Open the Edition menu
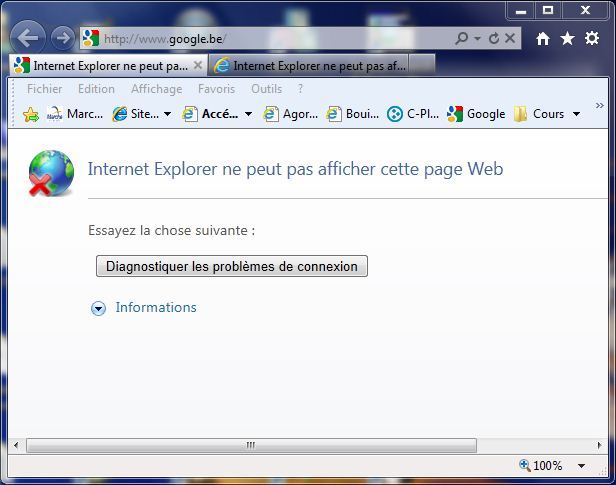This screenshot has height=485, width=616. (x=96, y=89)
